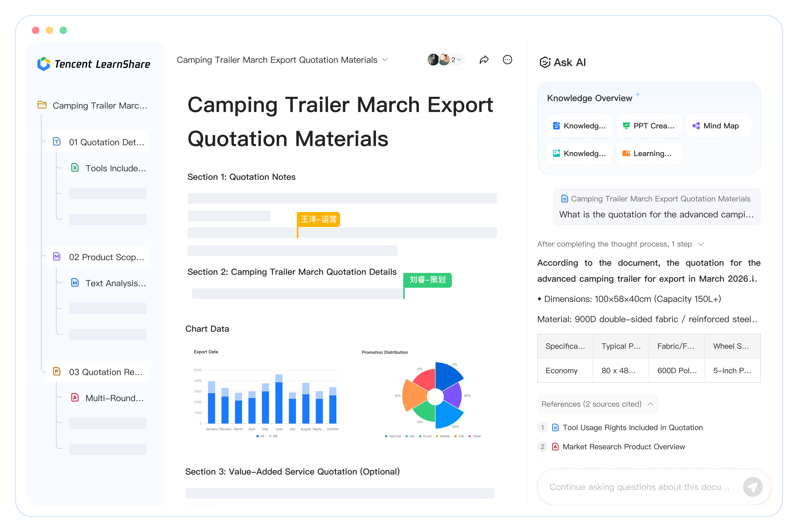Click the first Knowledg… button

click(579, 126)
